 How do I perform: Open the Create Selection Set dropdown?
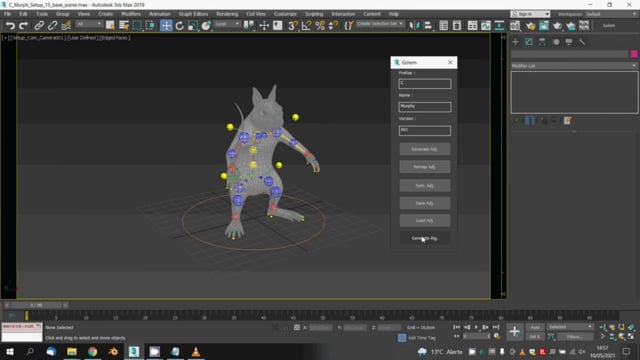click(380, 24)
